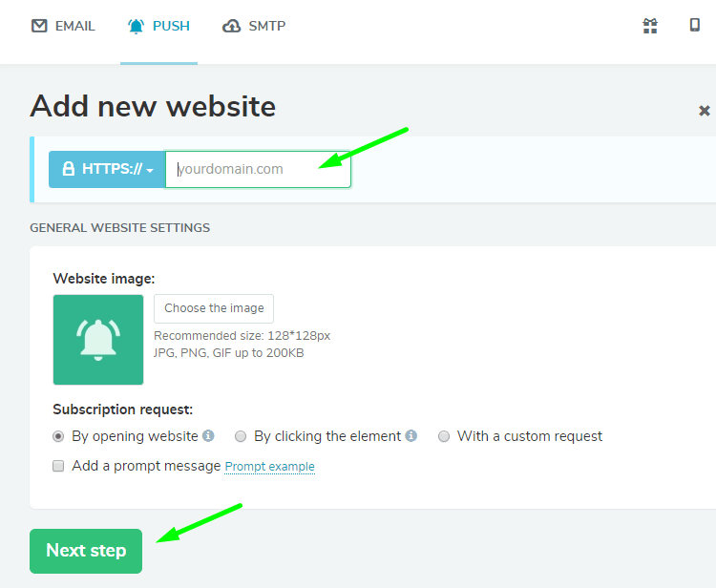This screenshot has height=588, width=716.
Task: Open the SMTP tab
Action: tap(254, 26)
